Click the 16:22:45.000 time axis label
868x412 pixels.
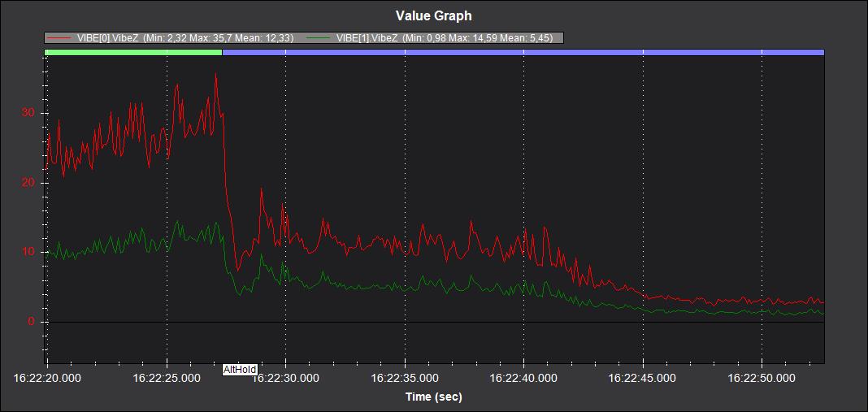(643, 378)
